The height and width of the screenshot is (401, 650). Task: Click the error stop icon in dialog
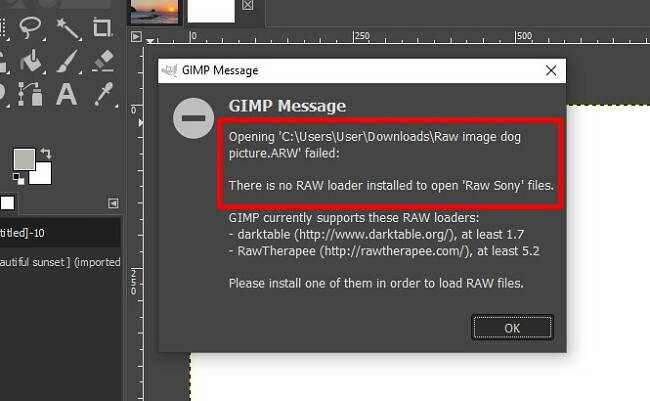click(194, 118)
